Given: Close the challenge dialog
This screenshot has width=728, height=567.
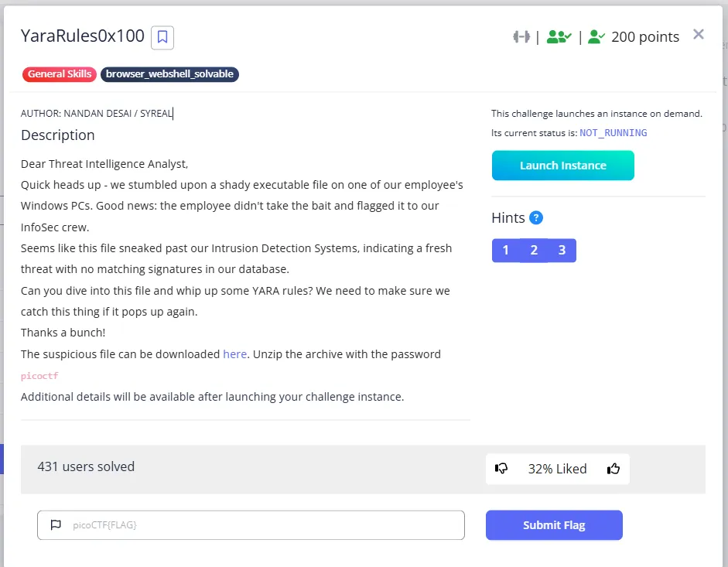Looking at the screenshot, I should click(699, 34).
